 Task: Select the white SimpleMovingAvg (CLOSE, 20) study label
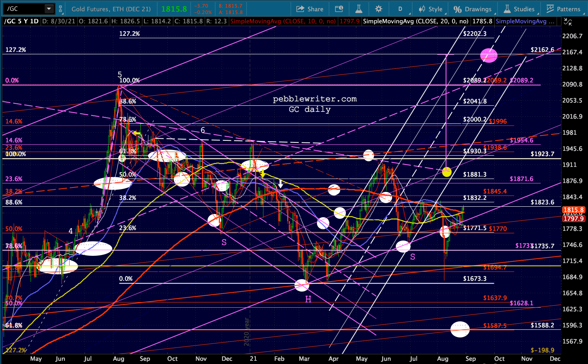tap(416, 21)
